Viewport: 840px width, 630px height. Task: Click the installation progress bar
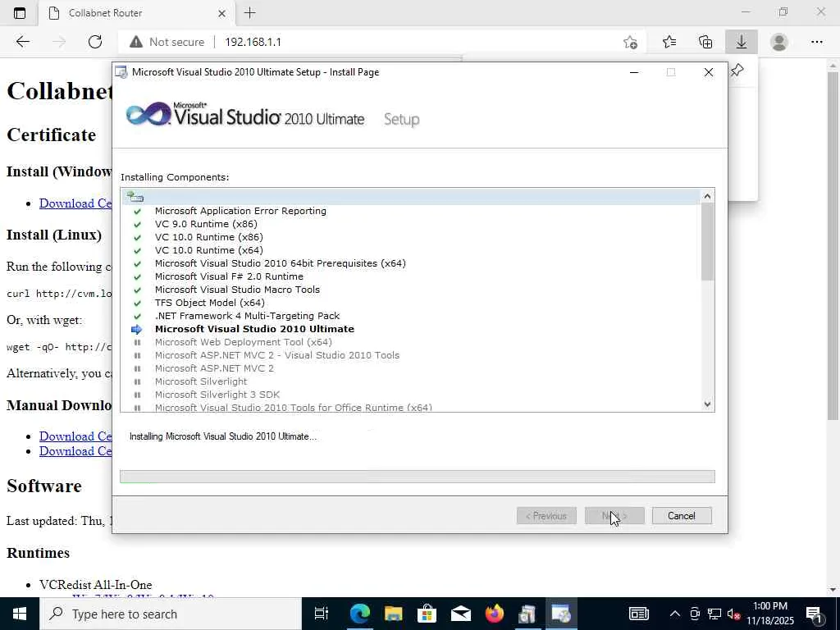(418, 477)
